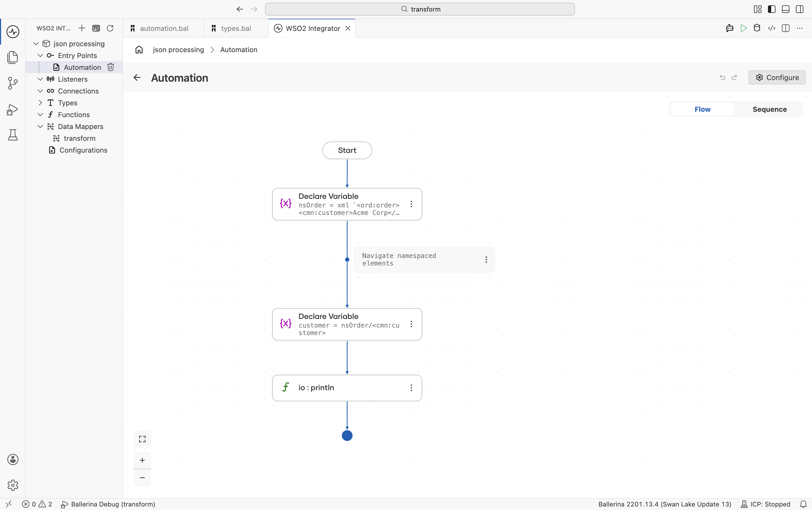Open the Accounts icon in activity bar
This screenshot has height=510, width=812.
(x=13, y=459)
